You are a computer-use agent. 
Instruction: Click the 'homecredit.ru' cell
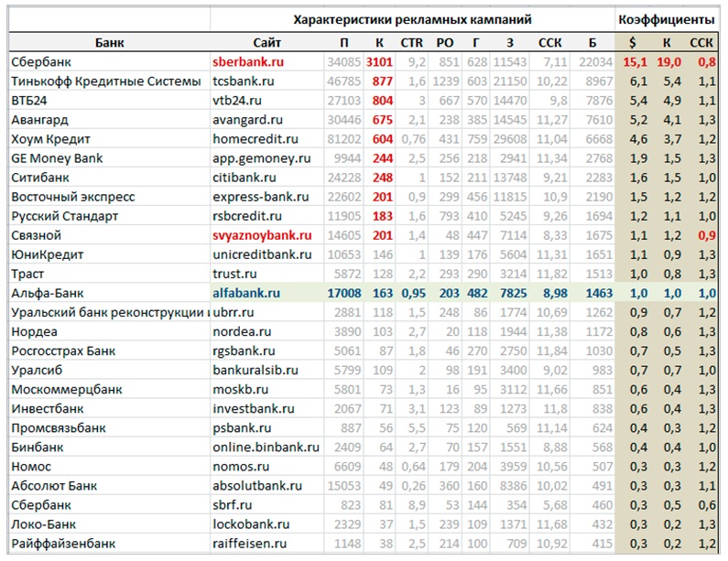(267, 139)
